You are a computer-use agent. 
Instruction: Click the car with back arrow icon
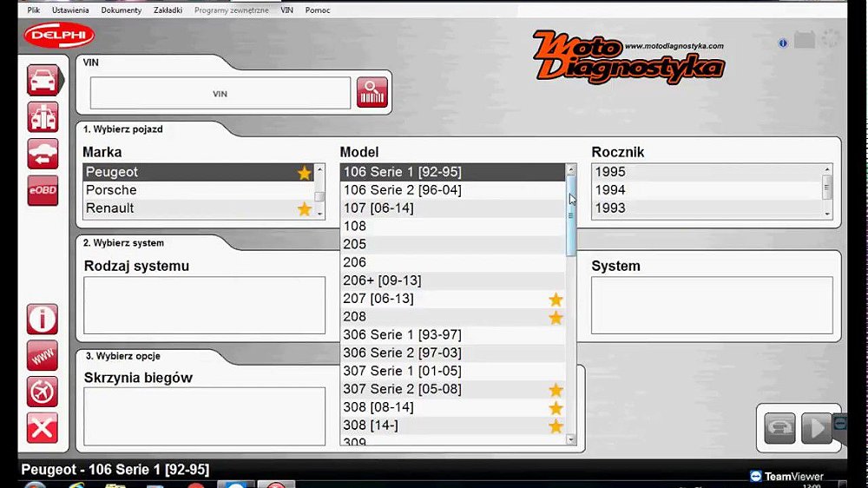coord(43,154)
